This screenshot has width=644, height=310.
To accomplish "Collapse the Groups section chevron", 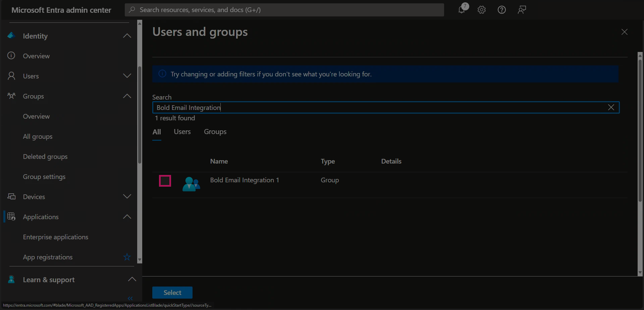I will click(x=127, y=96).
